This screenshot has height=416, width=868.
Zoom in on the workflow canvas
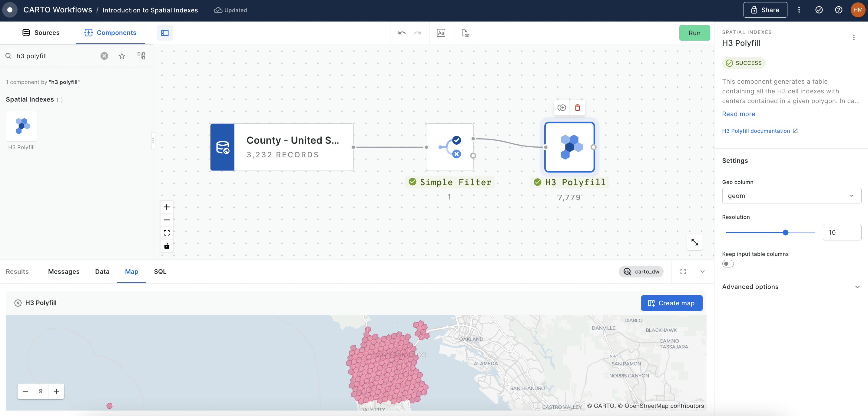pyautogui.click(x=167, y=207)
